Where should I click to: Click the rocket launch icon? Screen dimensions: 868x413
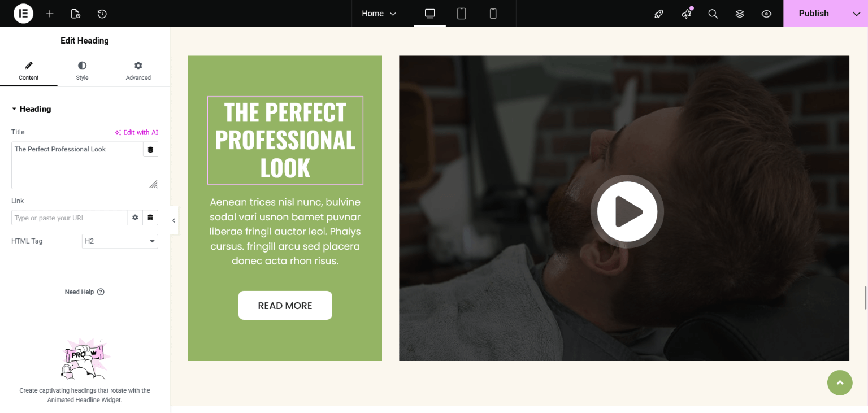(x=659, y=14)
